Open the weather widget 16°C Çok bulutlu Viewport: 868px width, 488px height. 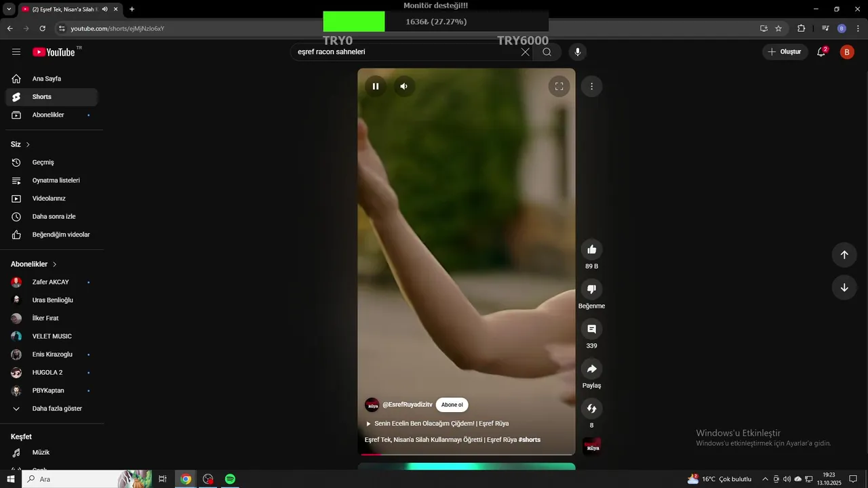[719, 479]
